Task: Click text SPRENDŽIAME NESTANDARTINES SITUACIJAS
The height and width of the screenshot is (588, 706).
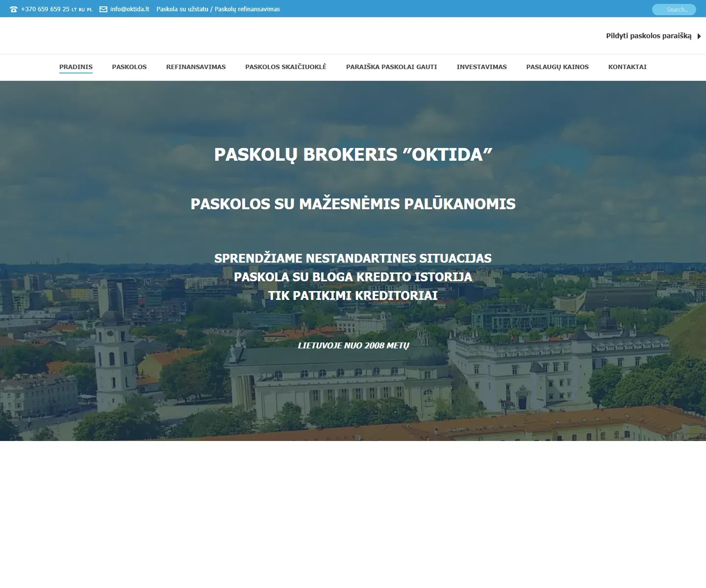Action: [353, 258]
